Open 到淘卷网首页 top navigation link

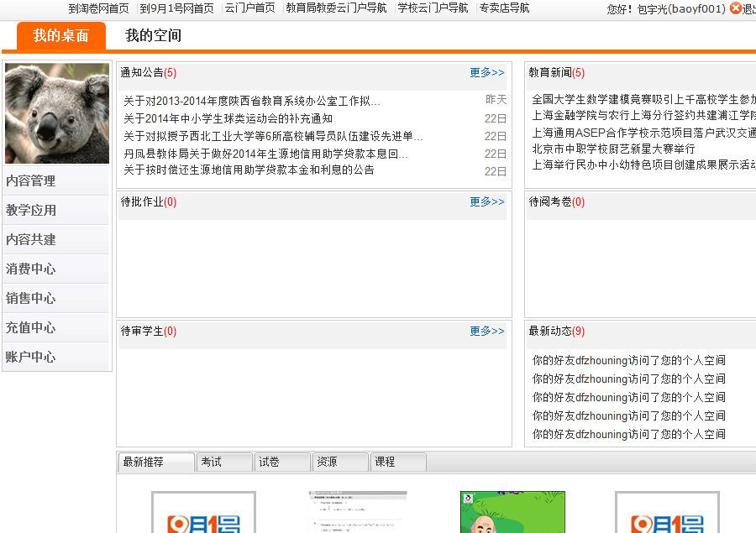tap(98, 8)
